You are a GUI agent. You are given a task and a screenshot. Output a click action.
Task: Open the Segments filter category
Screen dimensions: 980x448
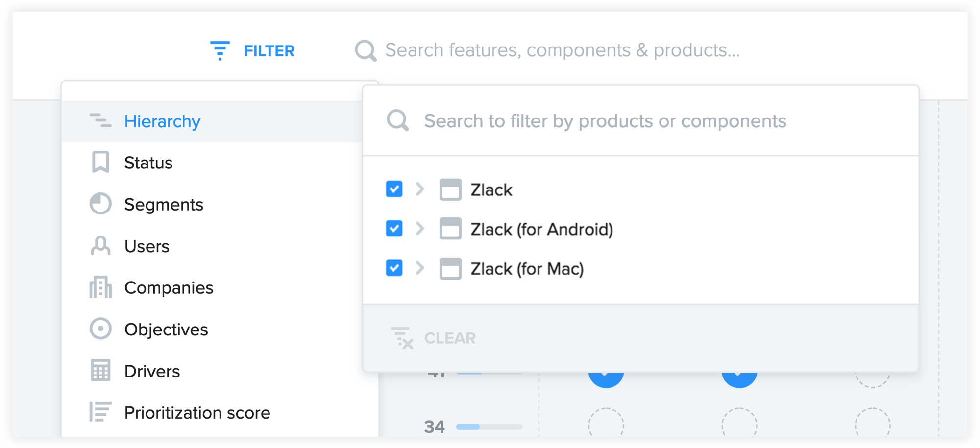(x=164, y=204)
